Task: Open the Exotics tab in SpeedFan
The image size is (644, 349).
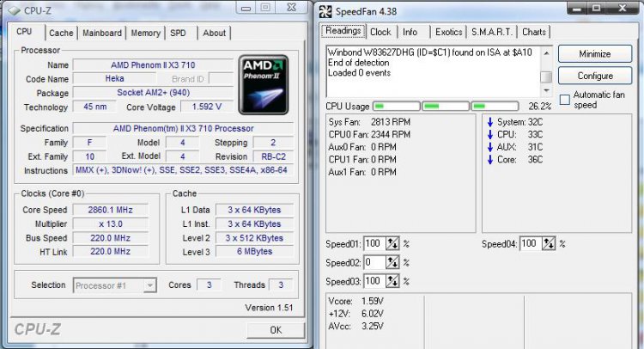Action: pyautogui.click(x=448, y=32)
